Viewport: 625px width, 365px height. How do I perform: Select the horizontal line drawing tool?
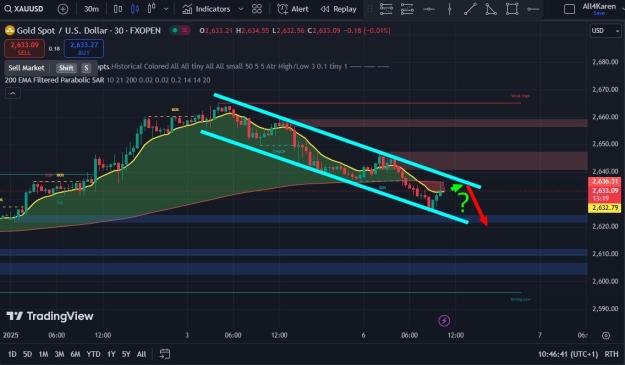429,9
